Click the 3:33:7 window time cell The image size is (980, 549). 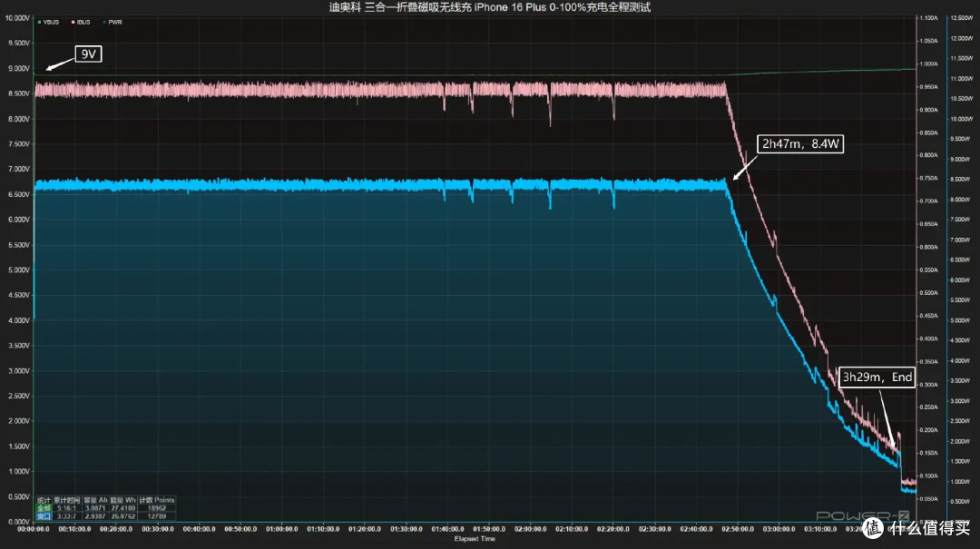(67, 516)
